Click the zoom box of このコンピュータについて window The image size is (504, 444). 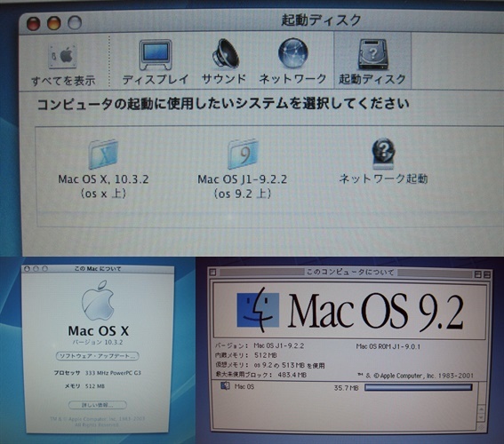[x=478, y=274]
